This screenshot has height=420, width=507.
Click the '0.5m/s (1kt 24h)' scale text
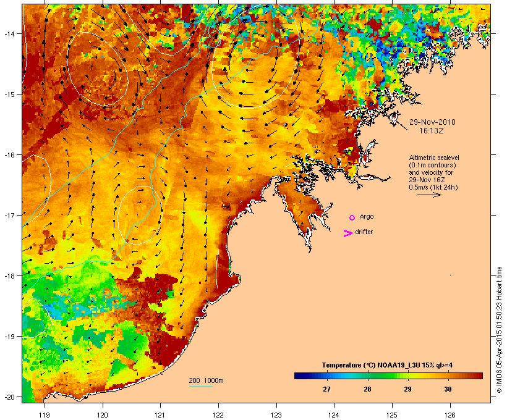[433, 187]
